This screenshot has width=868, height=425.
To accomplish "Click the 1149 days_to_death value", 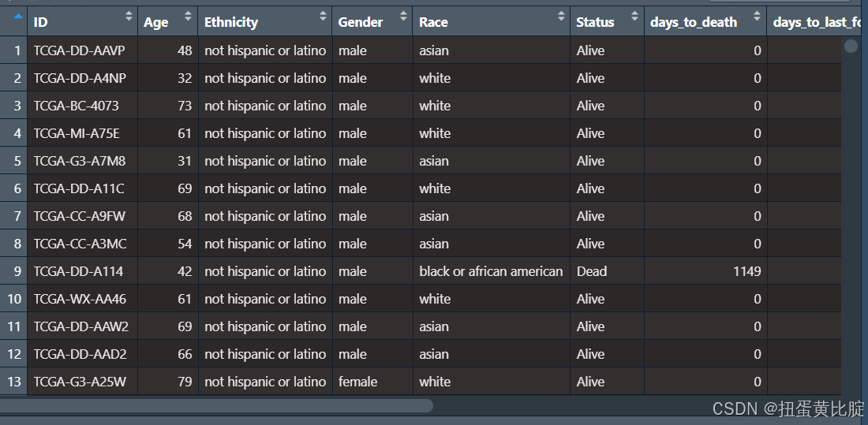I will [x=746, y=272].
